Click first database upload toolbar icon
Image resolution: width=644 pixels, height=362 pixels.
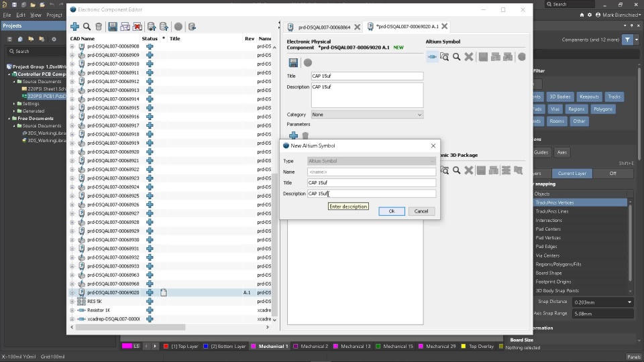pos(152,27)
